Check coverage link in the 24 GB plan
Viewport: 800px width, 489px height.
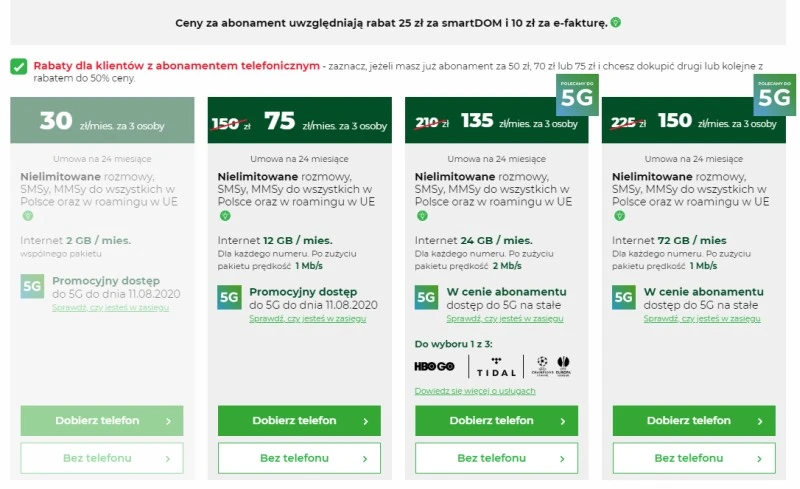[x=504, y=318]
